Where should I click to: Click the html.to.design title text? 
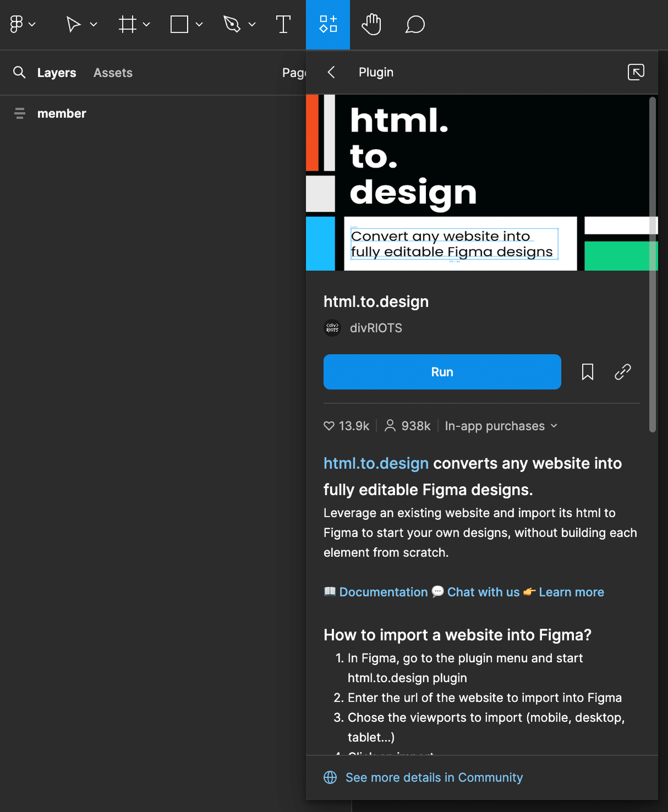pos(376,302)
